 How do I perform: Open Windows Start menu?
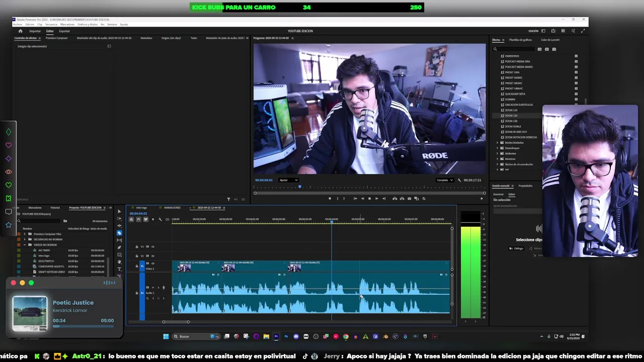pyautogui.click(x=166, y=336)
